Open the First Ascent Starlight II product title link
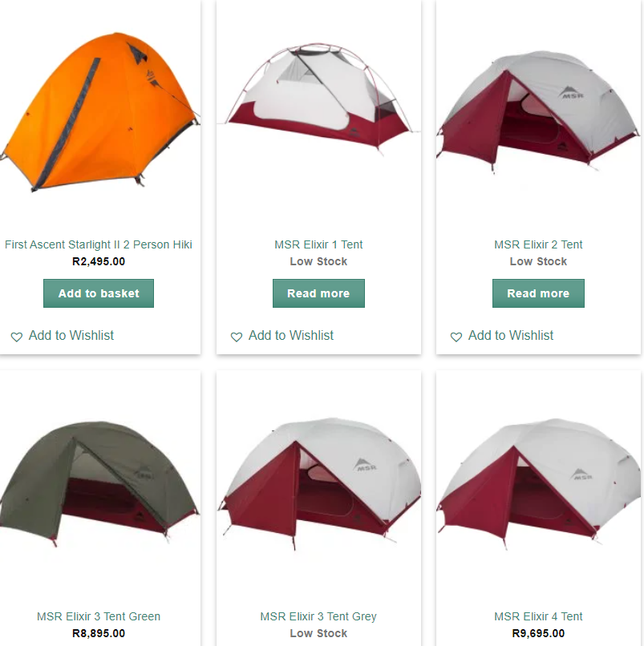 (x=99, y=244)
